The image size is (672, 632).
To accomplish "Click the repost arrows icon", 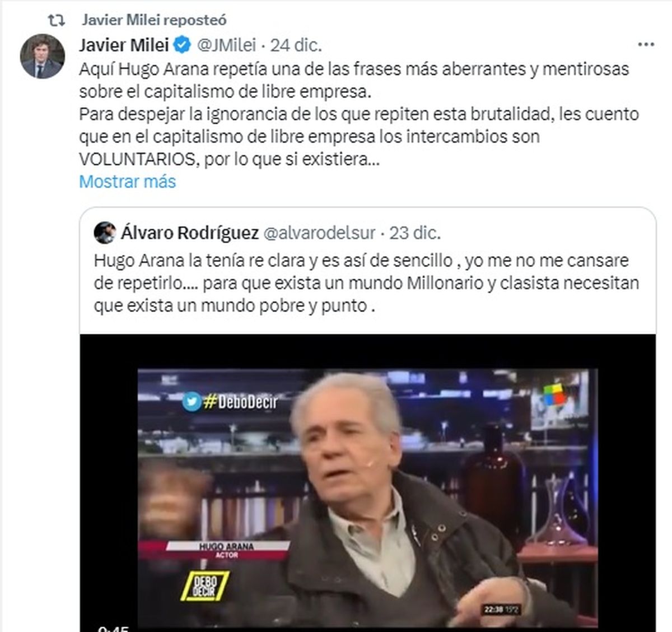I will (x=57, y=21).
